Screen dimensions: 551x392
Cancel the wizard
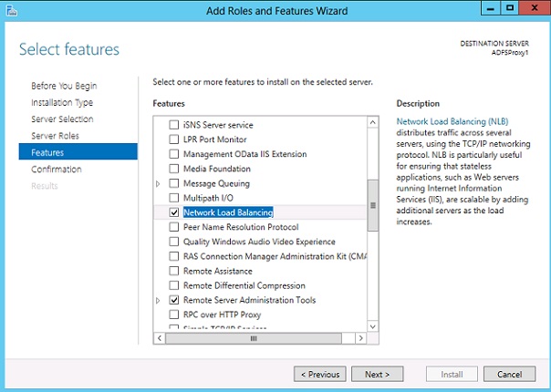510,374
